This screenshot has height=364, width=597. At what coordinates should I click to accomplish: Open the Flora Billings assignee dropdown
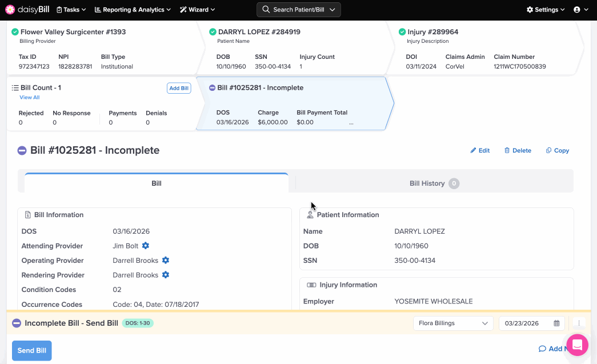[x=452, y=323]
